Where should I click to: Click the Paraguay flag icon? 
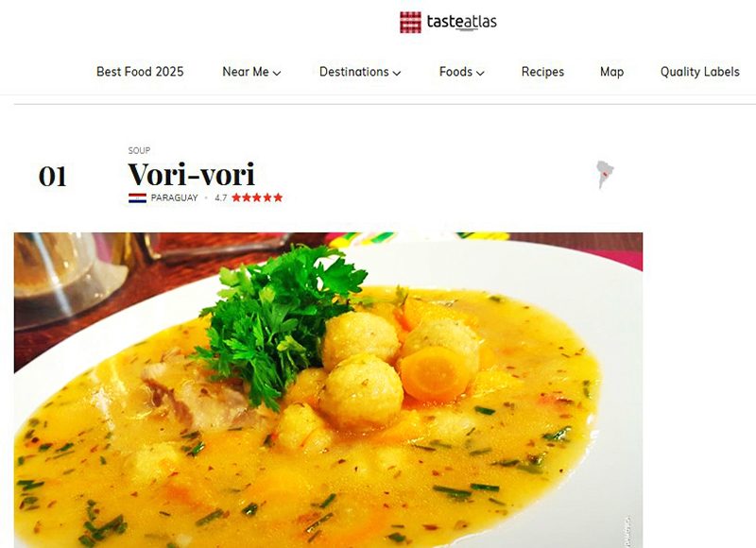click(x=137, y=197)
